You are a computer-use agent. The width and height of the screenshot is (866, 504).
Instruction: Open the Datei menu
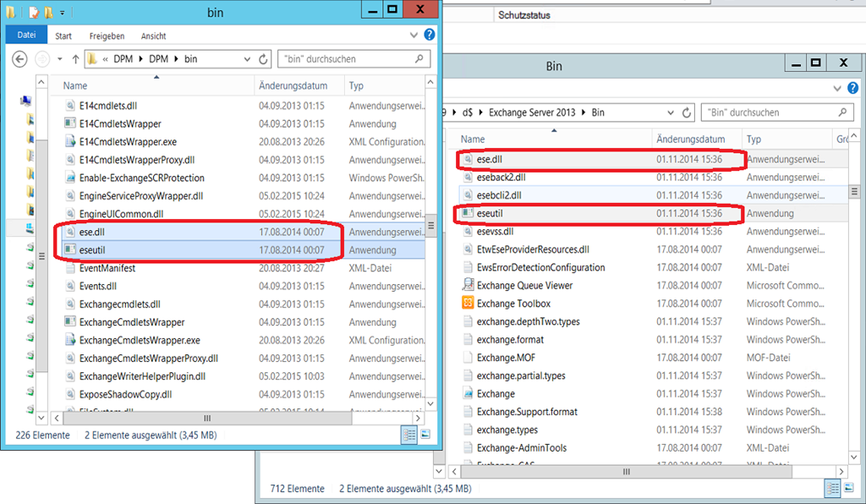(26, 36)
